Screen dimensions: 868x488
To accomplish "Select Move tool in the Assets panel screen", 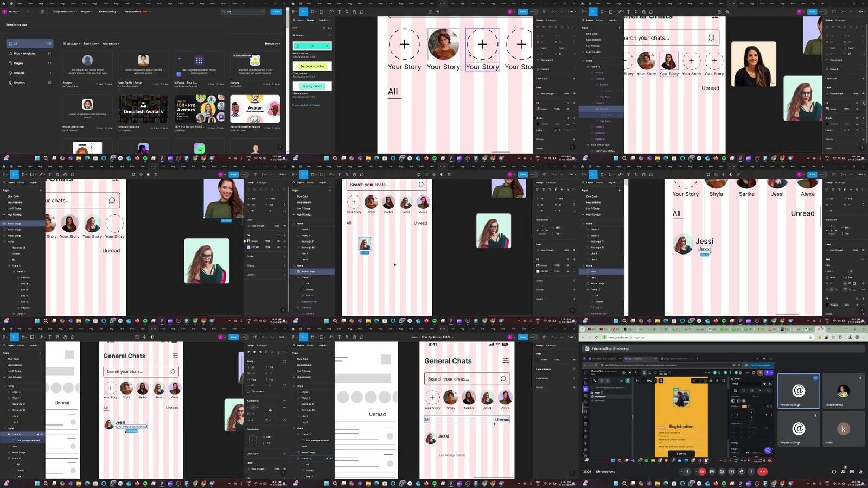I will point(303,12).
